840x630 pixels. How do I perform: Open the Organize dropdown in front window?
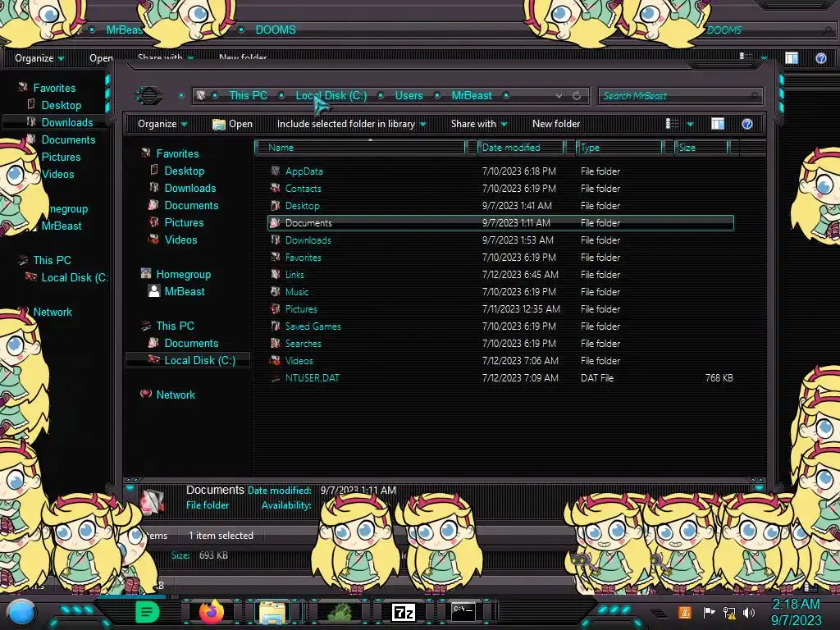click(x=162, y=124)
